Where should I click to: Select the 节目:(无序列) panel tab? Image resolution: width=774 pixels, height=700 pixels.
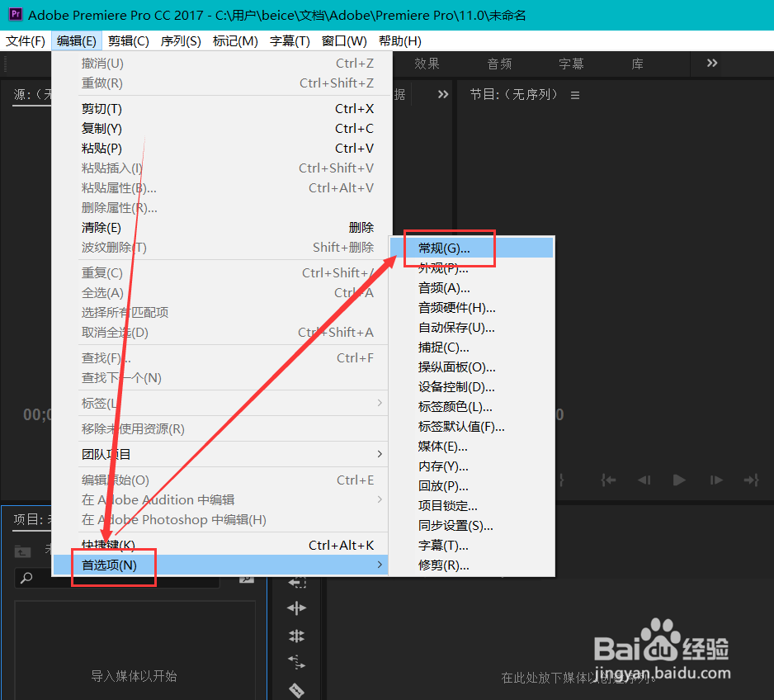coord(513,94)
